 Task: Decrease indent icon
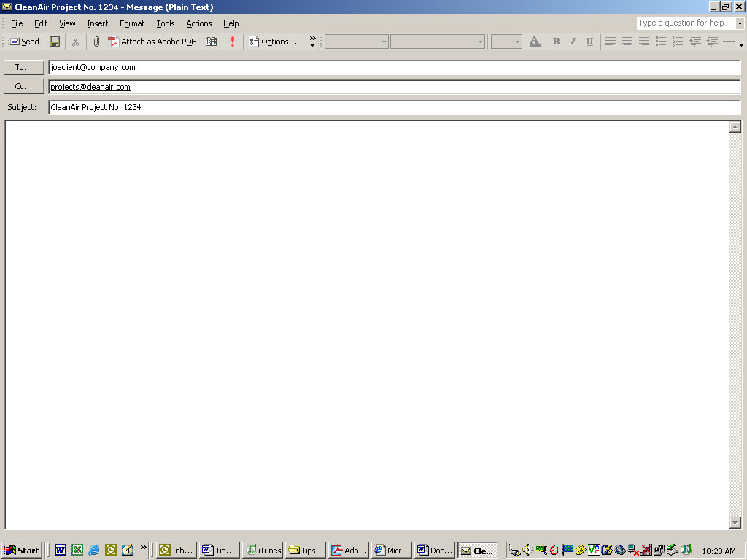pyautogui.click(x=695, y=42)
